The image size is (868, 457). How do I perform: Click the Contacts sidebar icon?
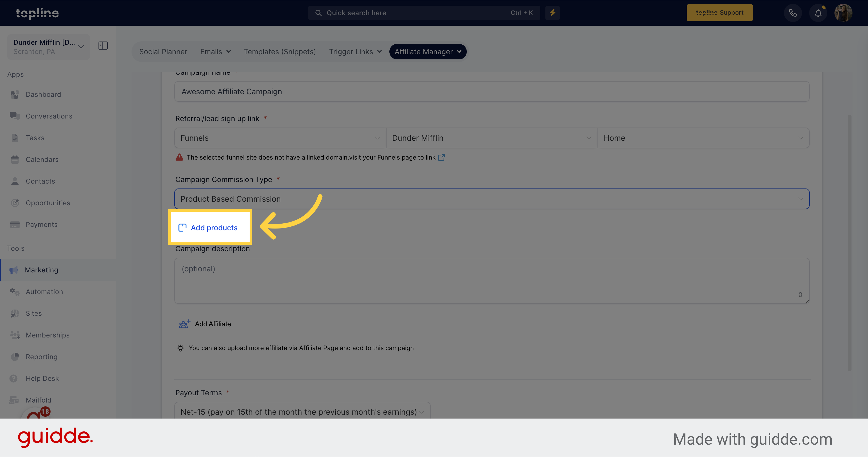15,181
